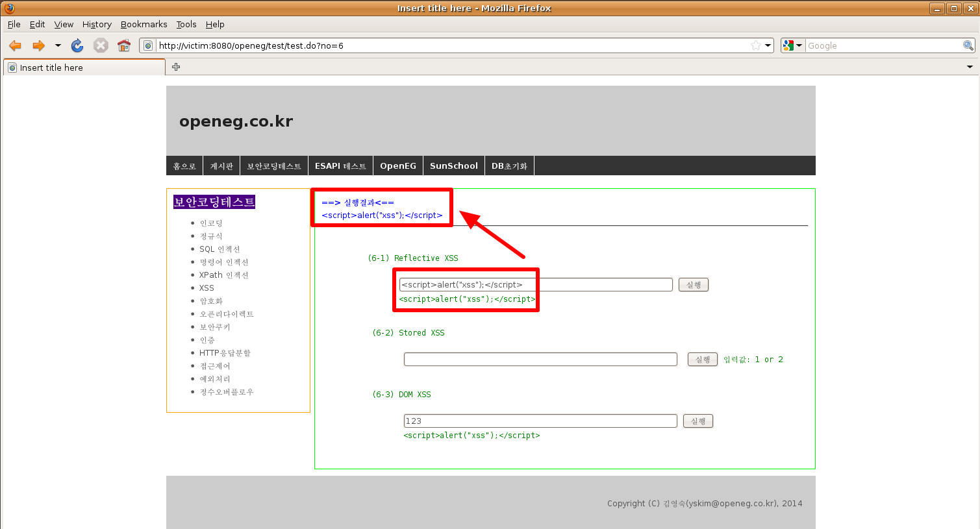Screen dimensions: 980x529
Task: Go forward with the Forward arrow
Action: pos(38,45)
